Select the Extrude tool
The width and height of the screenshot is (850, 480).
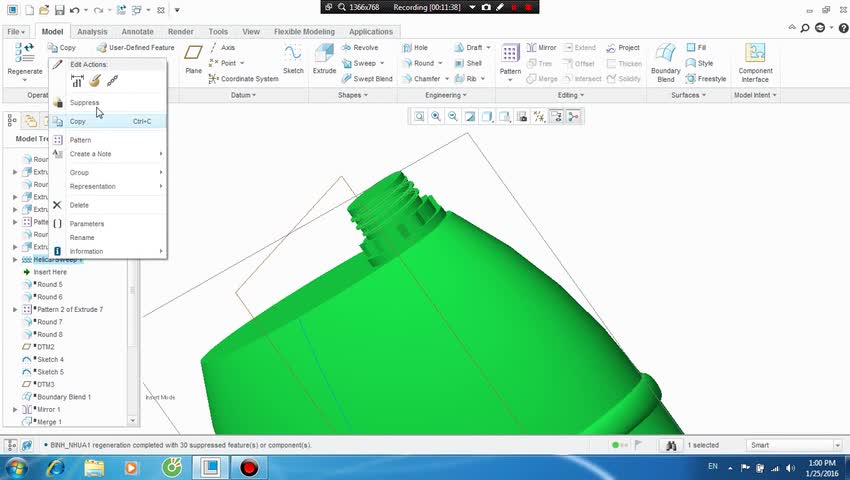pyautogui.click(x=324, y=60)
